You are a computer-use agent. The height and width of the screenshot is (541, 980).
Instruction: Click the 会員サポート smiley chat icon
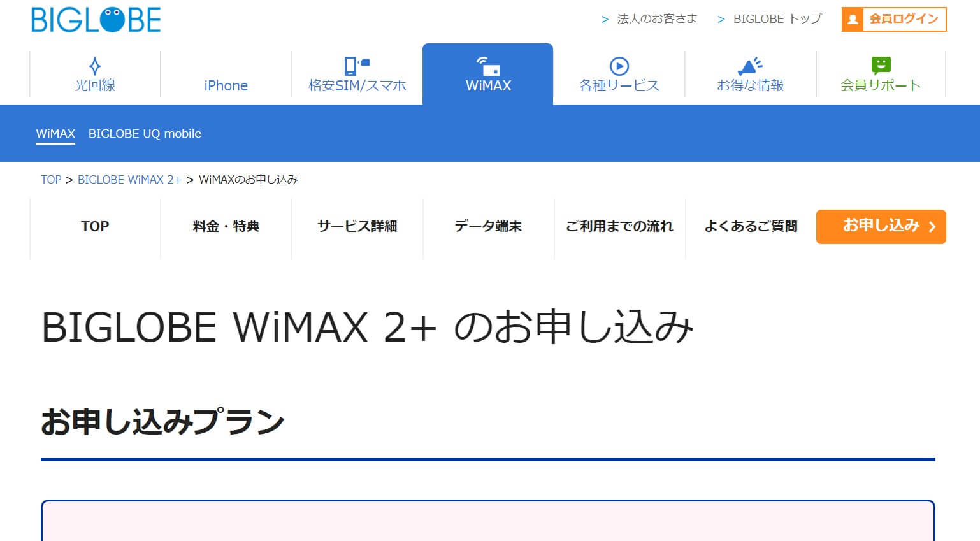click(x=881, y=66)
